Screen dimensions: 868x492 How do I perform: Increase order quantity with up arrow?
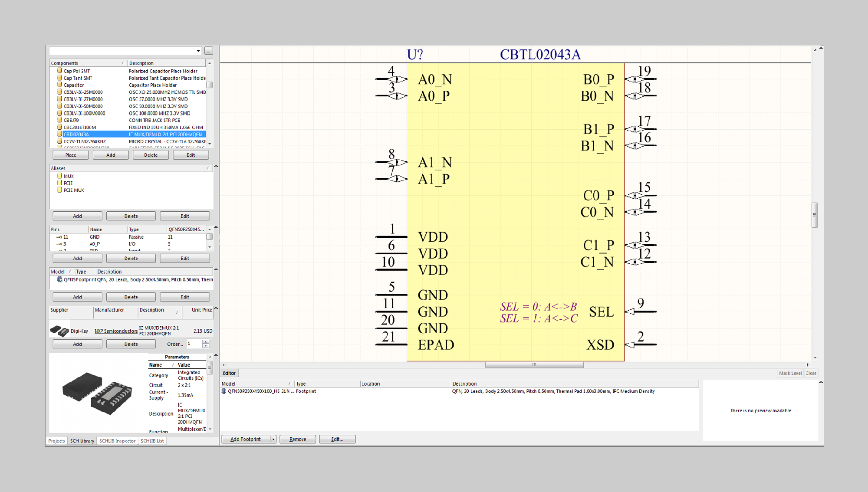coord(206,342)
